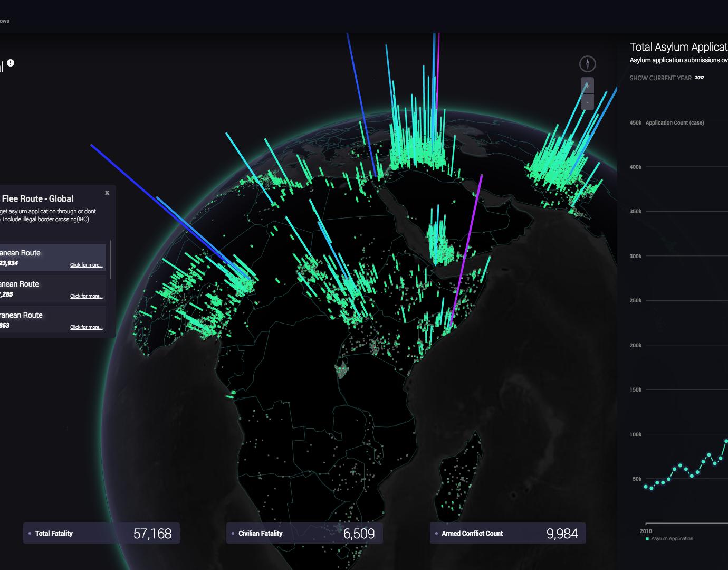
Task: Reset globe orientation with the compass icon
Action: tap(587, 64)
